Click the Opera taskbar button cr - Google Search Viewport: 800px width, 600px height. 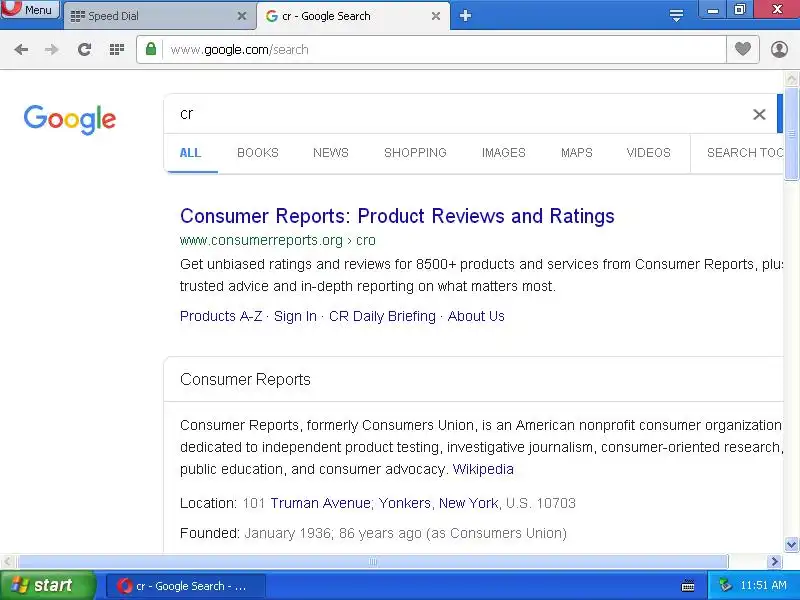(x=186, y=586)
